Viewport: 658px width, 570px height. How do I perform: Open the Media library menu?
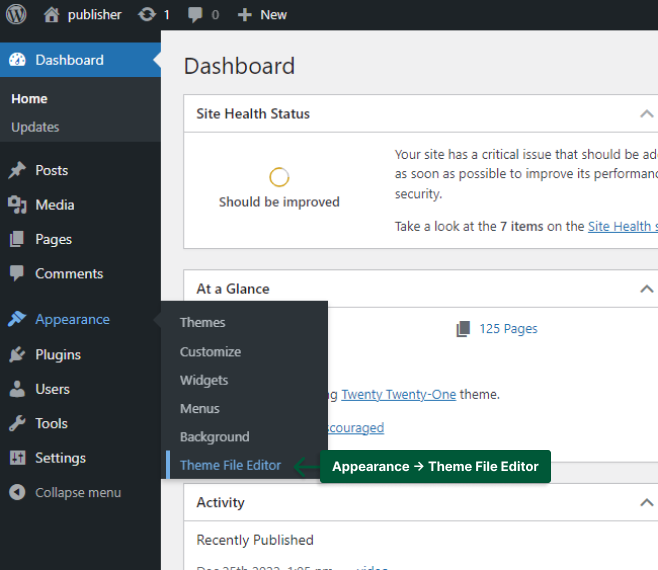click(x=54, y=205)
